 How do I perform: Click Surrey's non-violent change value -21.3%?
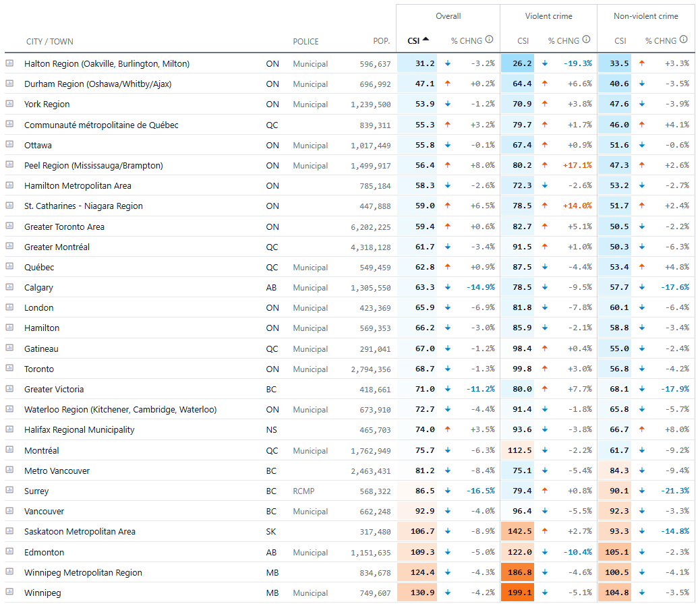point(674,491)
